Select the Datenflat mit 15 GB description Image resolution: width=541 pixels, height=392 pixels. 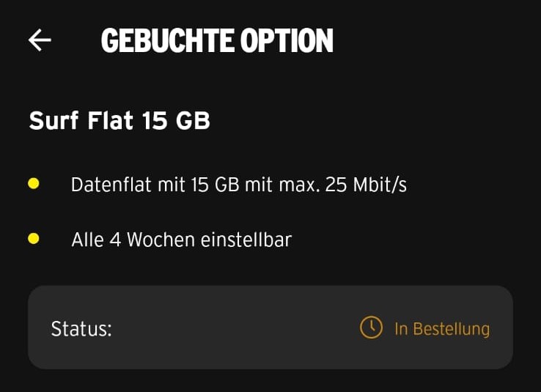(238, 185)
